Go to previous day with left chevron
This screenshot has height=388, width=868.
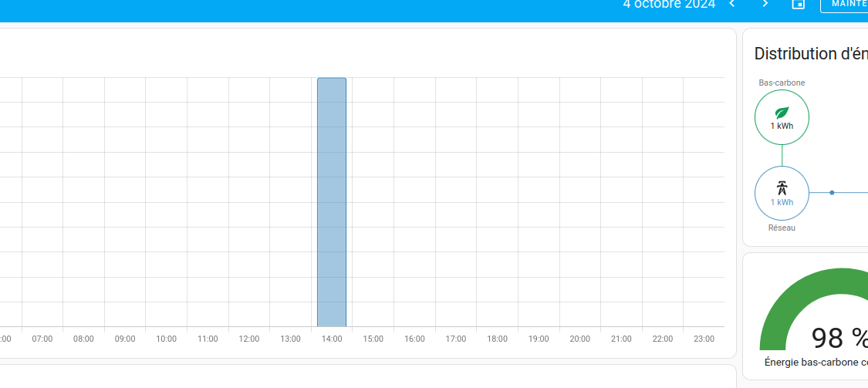click(732, 4)
